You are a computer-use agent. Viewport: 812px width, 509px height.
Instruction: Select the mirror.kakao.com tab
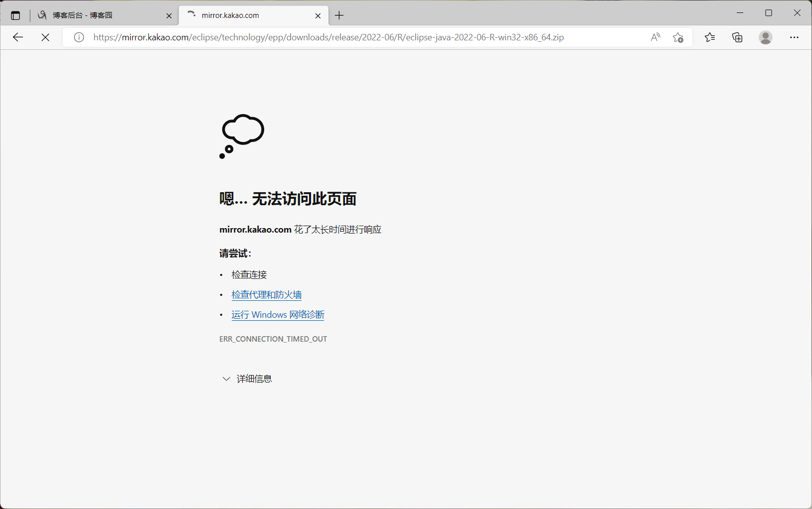(x=253, y=15)
